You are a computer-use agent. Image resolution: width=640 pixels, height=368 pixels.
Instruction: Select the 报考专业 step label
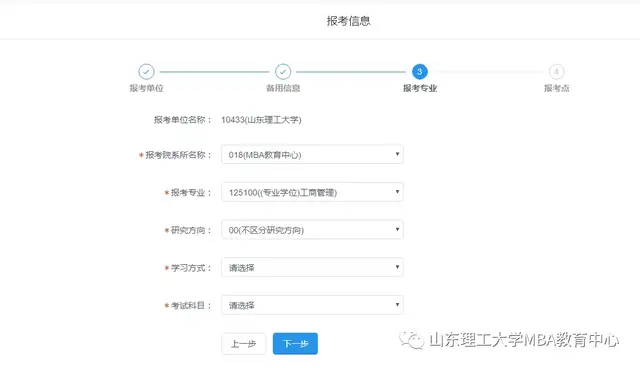click(x=420, y=88)
